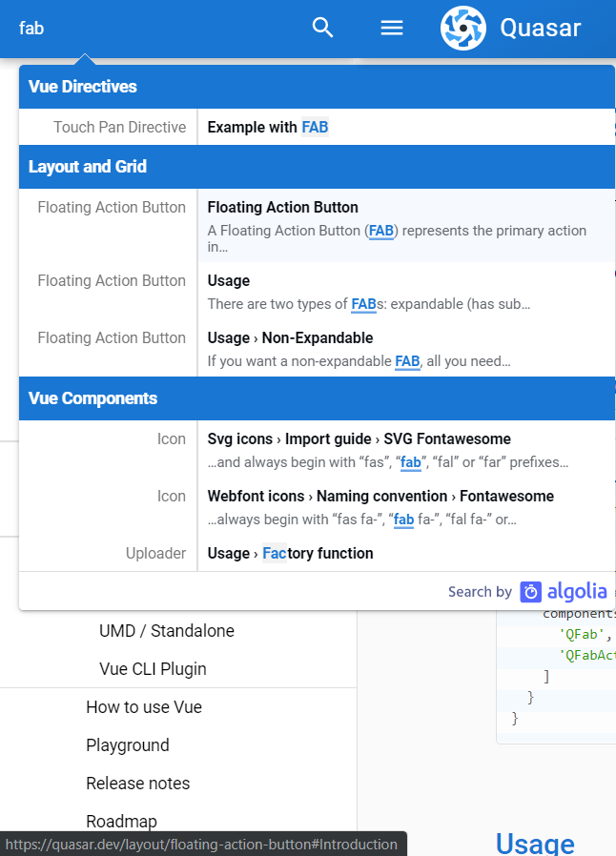The width and height of the screenshot is (616, 856).
Task: Click the search magnifier icon in header
Action: pos(322,28)
